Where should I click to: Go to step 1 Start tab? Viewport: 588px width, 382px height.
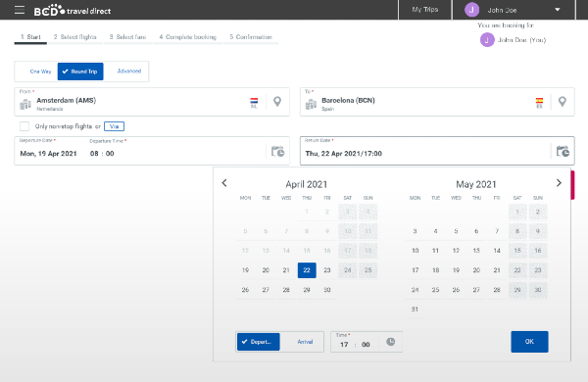[x=30, y=37]
